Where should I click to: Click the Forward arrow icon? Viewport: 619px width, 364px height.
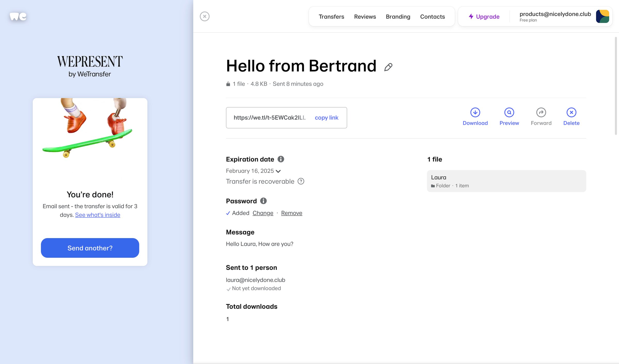[541, 112]
